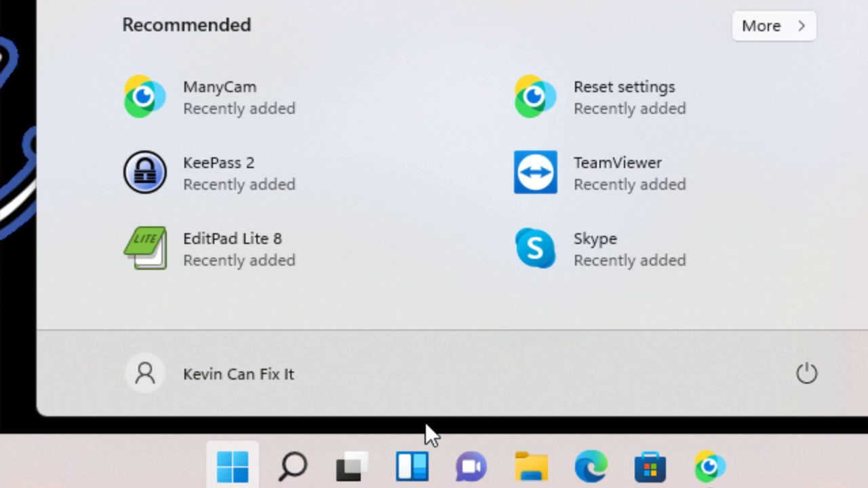This screenshot has height=488, width=868.
Task: Click the EditPad Lite 8 text
Action: pyautogui.click(x=232, y=239)
